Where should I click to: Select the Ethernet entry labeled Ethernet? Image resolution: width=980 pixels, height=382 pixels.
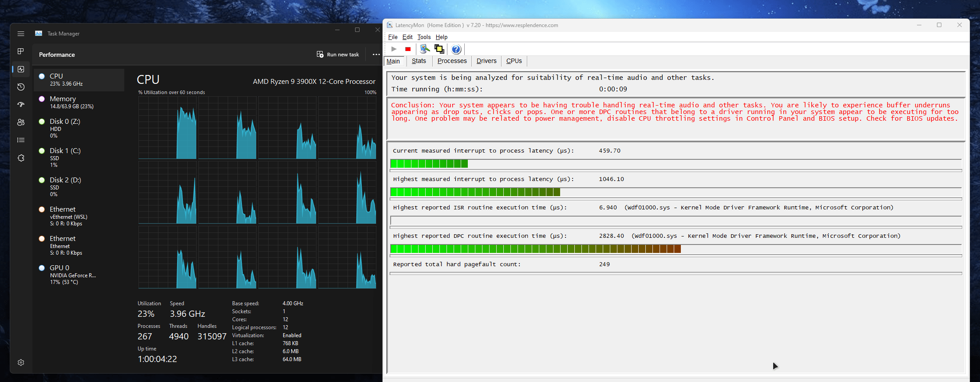point(79,245)
